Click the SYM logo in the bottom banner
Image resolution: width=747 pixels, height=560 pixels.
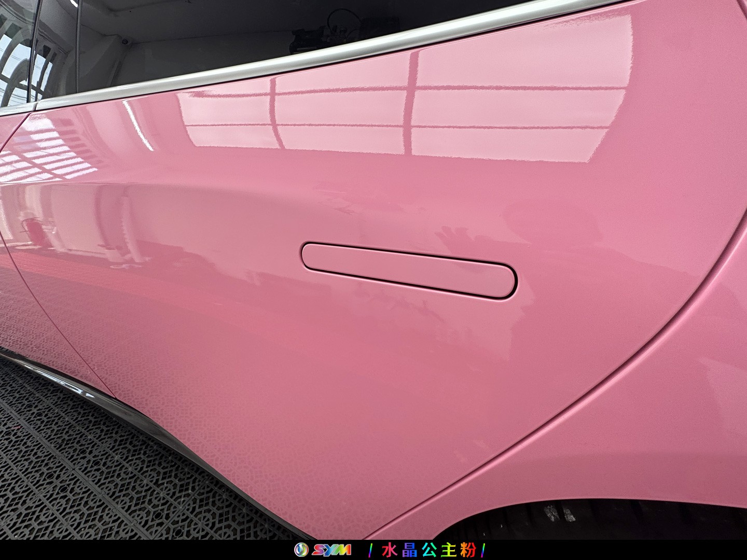pos(322,550)
